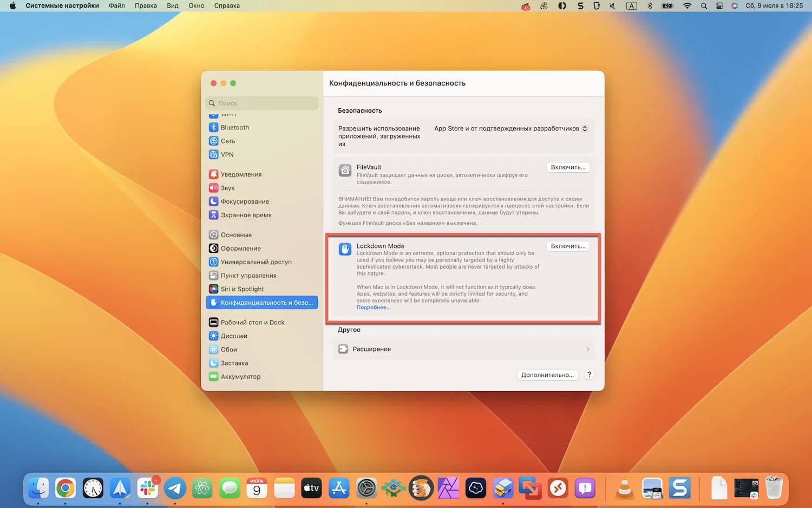Open the Правка menu

pyautogui.click(x=146, y=6)
